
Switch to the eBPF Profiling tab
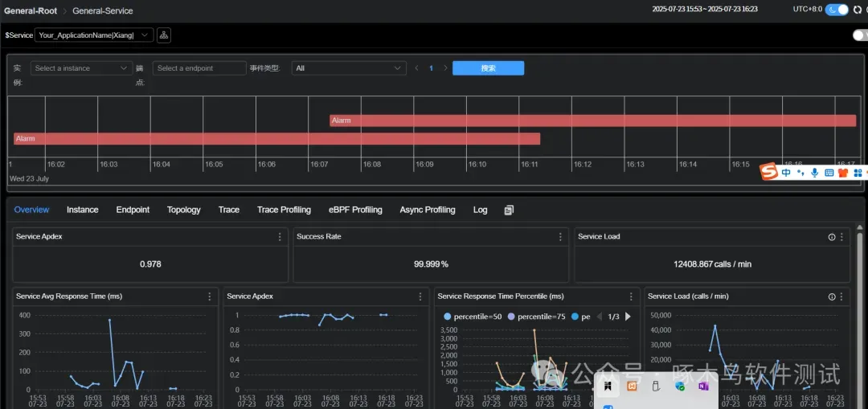(x=355, y=210)
